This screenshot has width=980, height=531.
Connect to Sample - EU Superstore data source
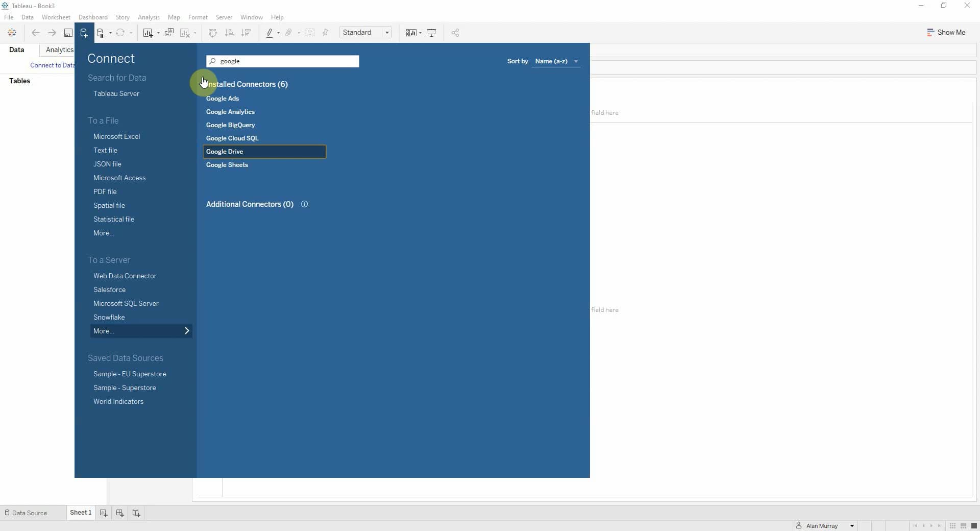(129, 374)
